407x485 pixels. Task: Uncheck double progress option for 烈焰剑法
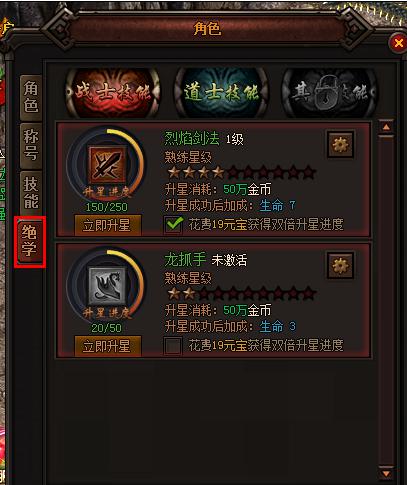[x=173, y=224]
